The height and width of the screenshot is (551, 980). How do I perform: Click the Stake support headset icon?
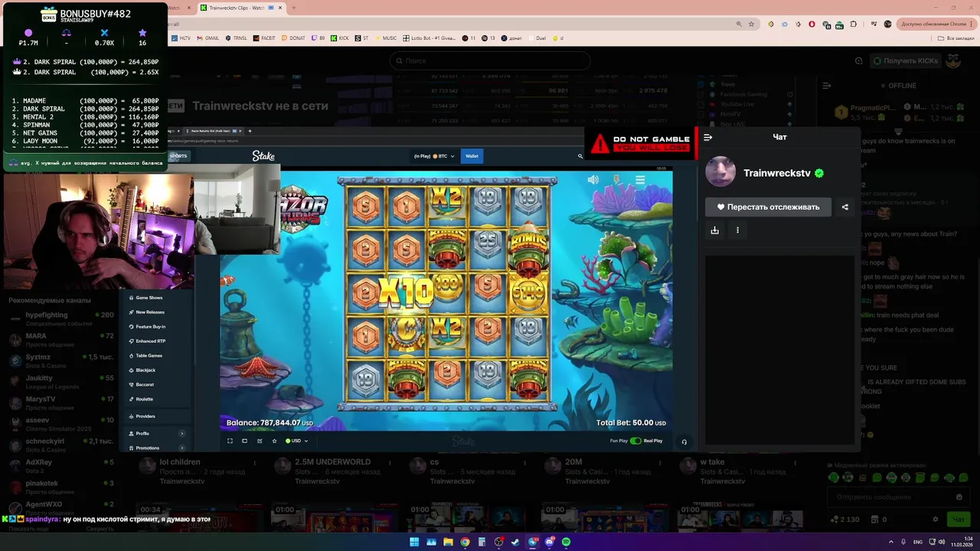pos(684,442)
